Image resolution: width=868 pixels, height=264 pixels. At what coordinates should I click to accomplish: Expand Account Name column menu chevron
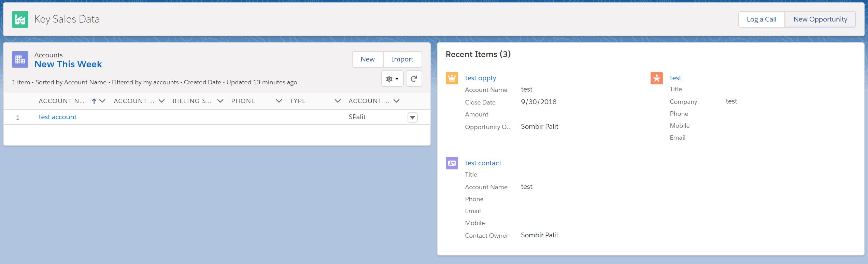coord(102,101)
